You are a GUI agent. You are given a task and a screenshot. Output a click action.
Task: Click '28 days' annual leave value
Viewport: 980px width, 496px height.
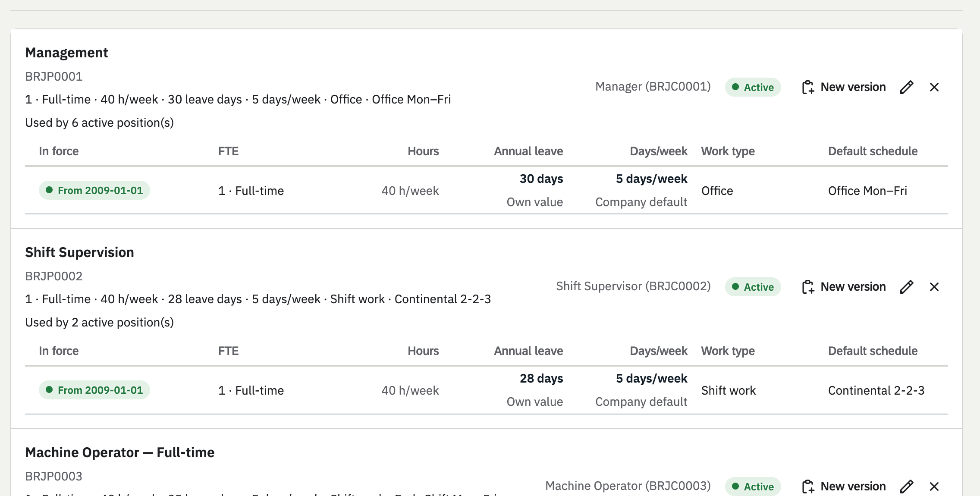tap(541, 378)
